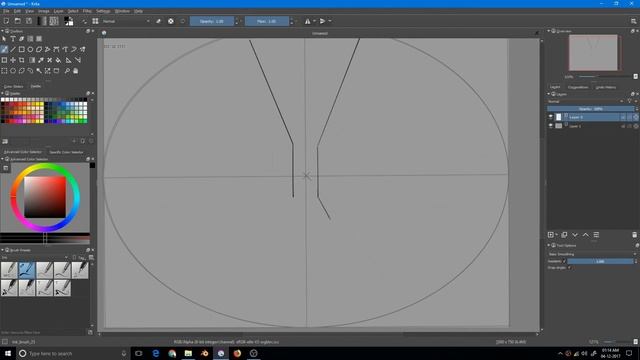Open the foreground/background color swatches
640x360 pixels.
[x=69, y=21]
